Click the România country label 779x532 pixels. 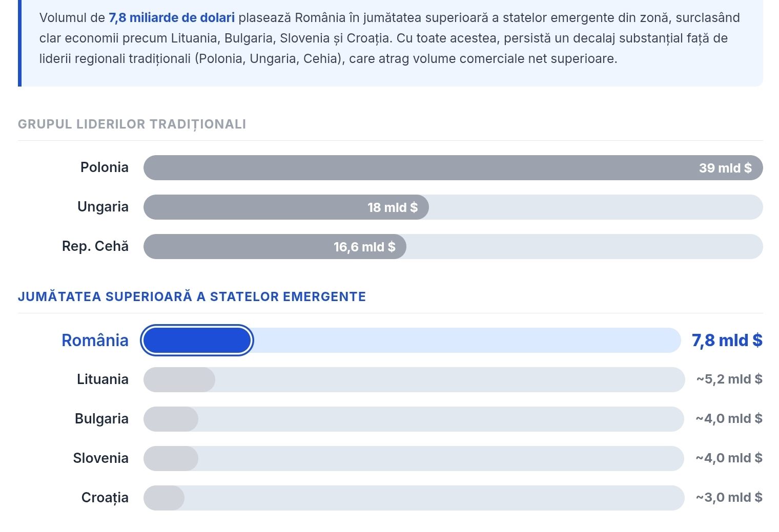(x=95, y=341)
